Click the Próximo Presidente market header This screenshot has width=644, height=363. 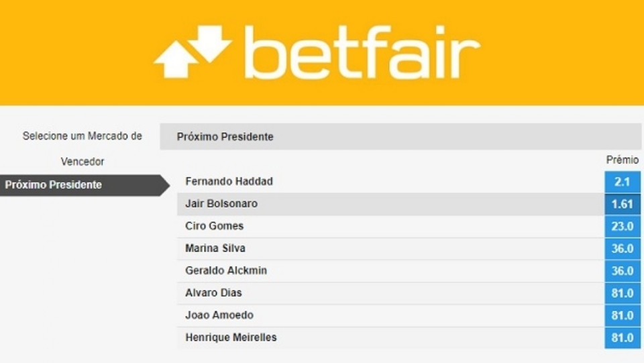click(225, 137)
